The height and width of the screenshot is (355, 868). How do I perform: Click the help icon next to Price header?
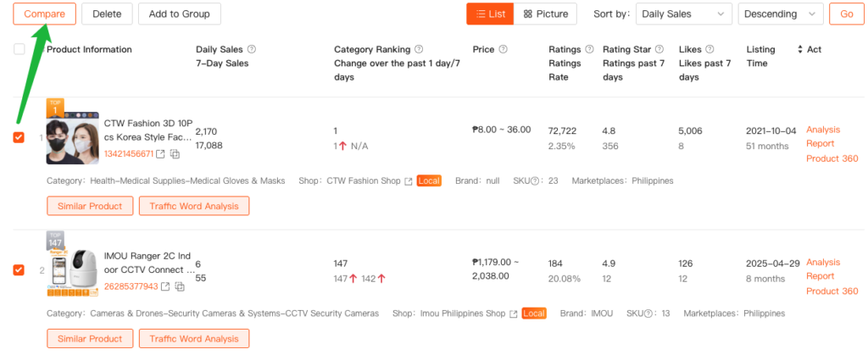(x=504, y=50)
